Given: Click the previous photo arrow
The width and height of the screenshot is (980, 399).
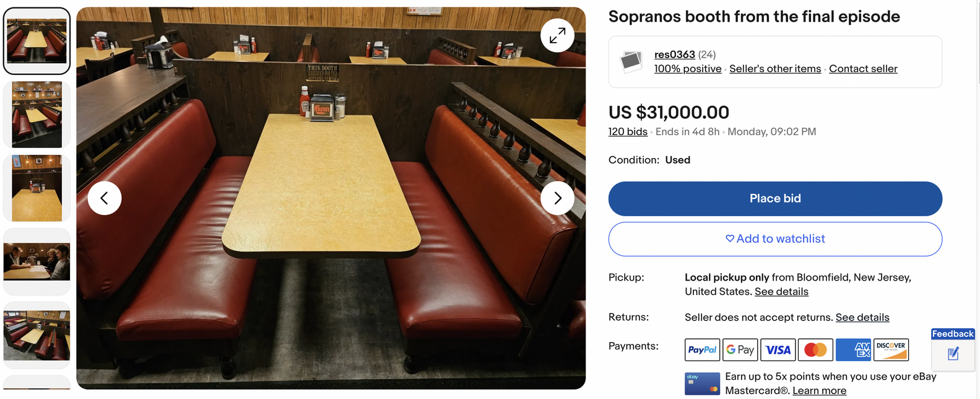Looking at the screenshot, I should [x=105, y=198].
